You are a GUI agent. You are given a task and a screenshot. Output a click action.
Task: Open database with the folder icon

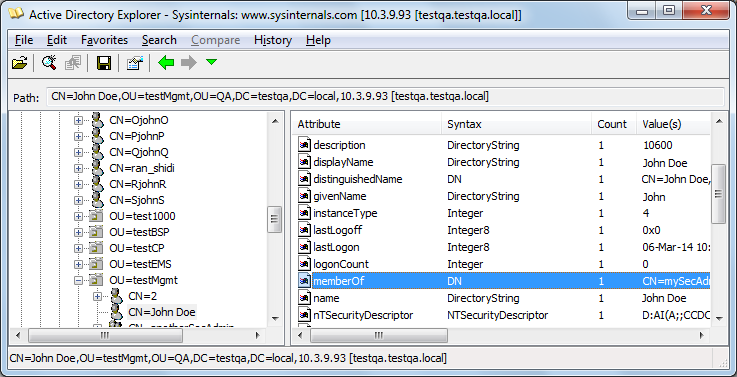point(19,63)
